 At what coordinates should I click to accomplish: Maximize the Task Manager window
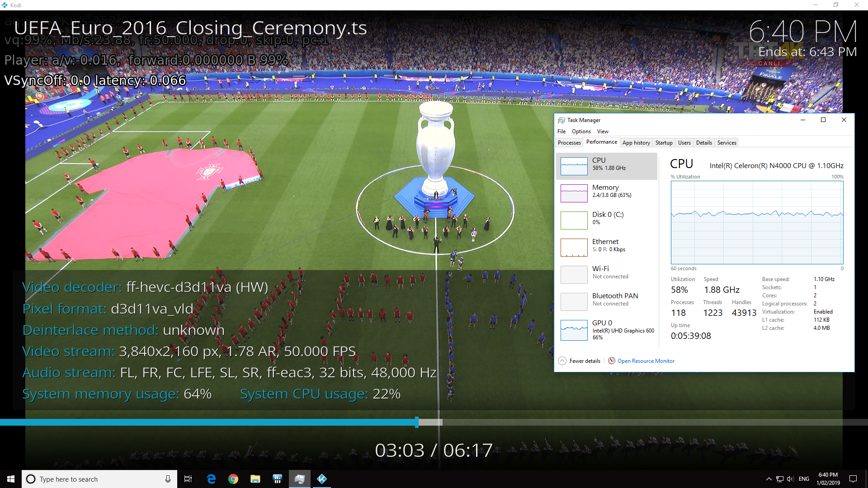[823, 120]
